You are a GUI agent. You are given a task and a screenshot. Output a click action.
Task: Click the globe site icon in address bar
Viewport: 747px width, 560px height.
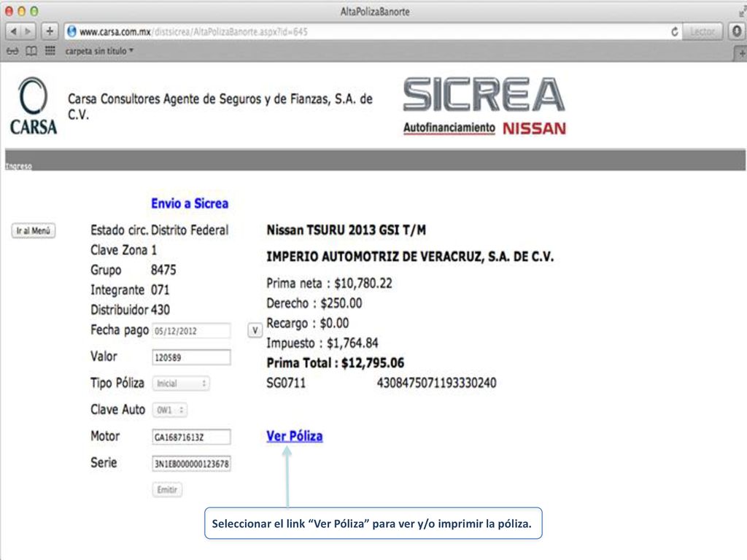pyautogui.click(x=72, y=32)
